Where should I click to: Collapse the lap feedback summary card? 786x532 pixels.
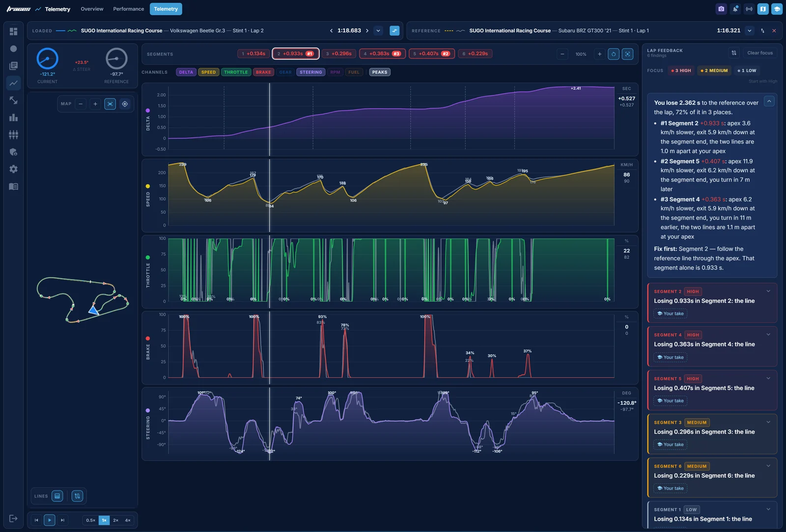point(769,101)
